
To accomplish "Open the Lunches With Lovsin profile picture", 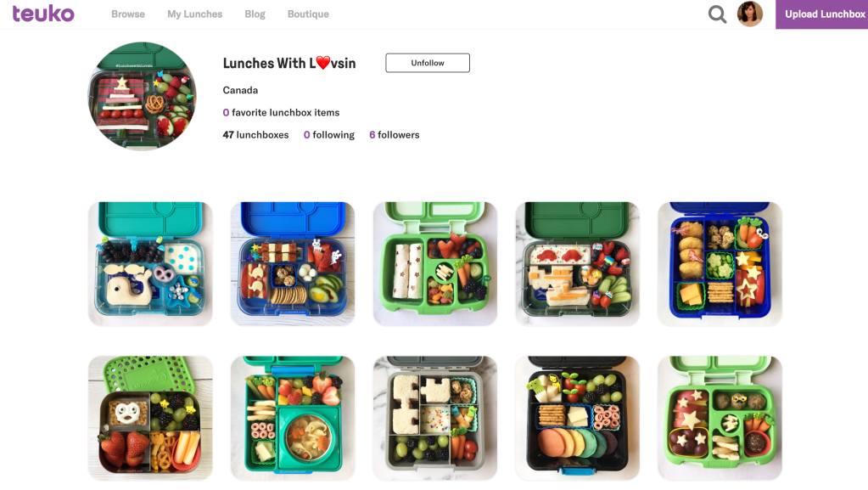I will (x=143, y=96).
